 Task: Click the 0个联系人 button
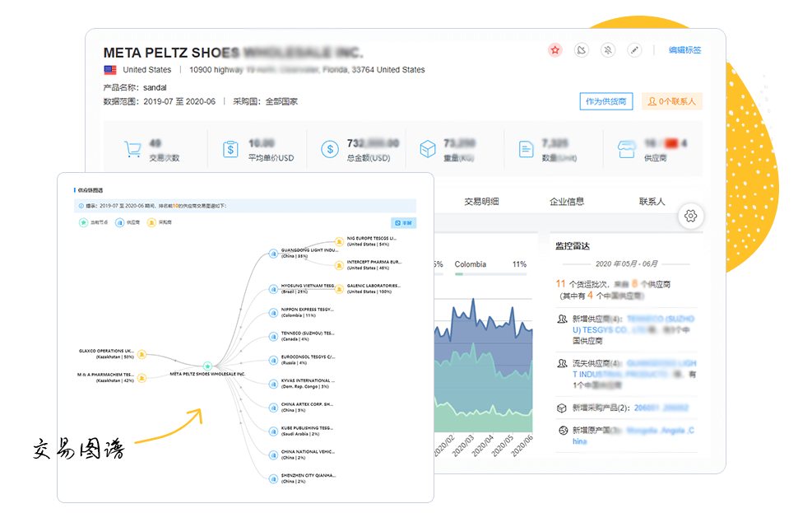(x=671, y=101)
